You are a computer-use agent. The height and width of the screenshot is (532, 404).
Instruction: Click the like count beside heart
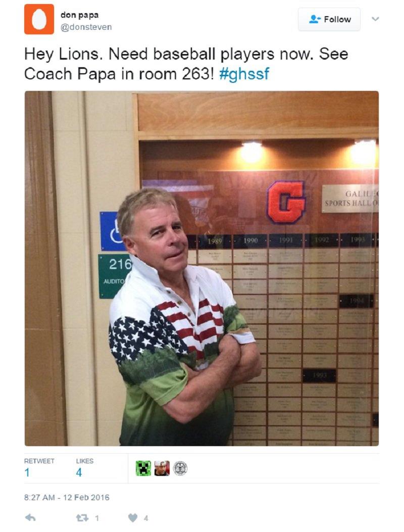pos(146,518)
